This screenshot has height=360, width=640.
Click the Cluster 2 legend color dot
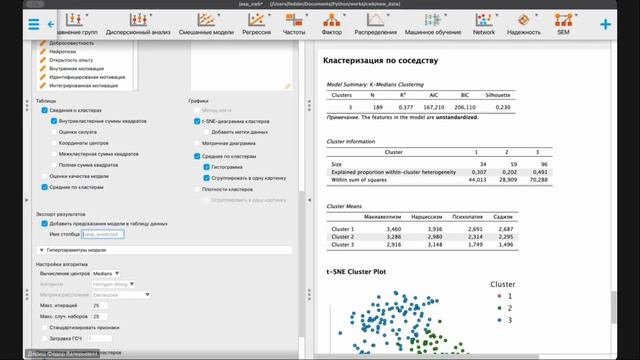pyautogui.click(x=500, y=308)
